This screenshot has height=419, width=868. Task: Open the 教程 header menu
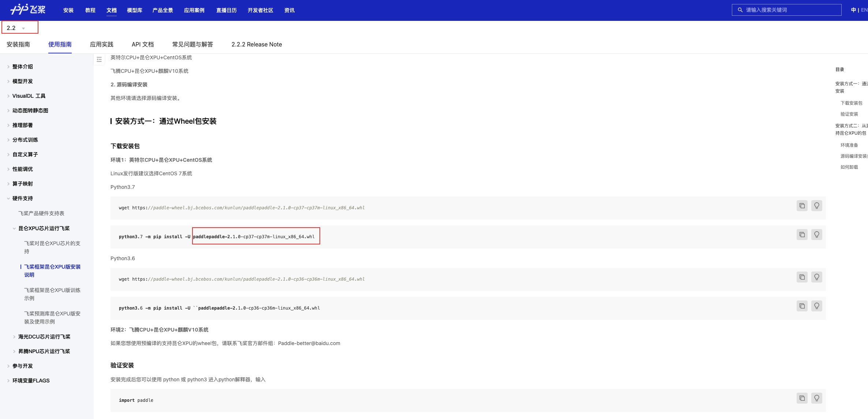[x=90, y=10]
